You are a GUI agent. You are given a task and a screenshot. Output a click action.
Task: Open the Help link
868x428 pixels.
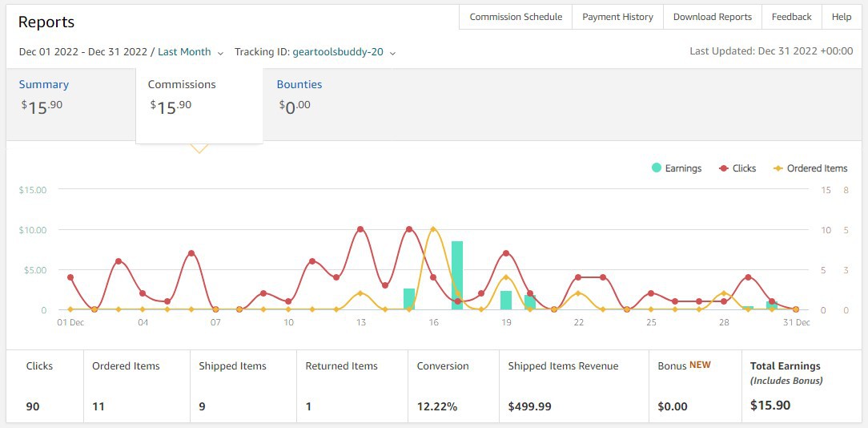point(842,17)
